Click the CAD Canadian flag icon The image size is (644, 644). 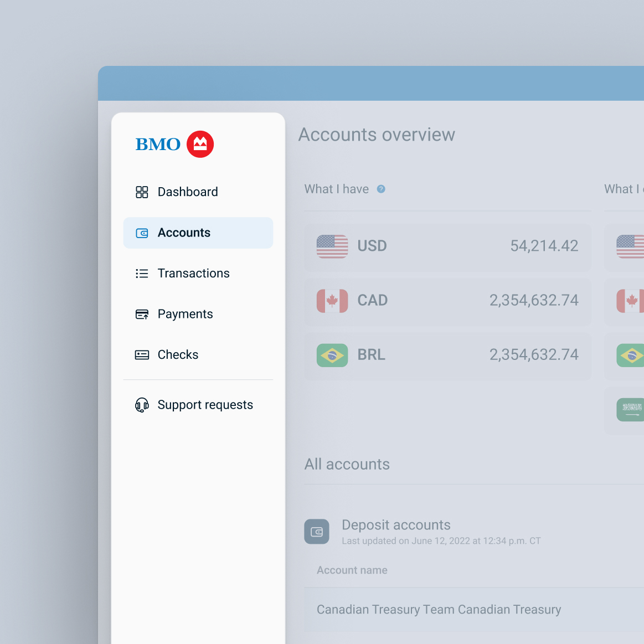[332, 301]
